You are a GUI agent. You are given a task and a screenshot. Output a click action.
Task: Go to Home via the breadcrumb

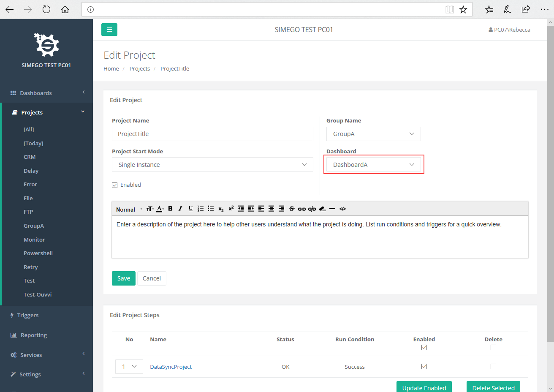[111, 68]
